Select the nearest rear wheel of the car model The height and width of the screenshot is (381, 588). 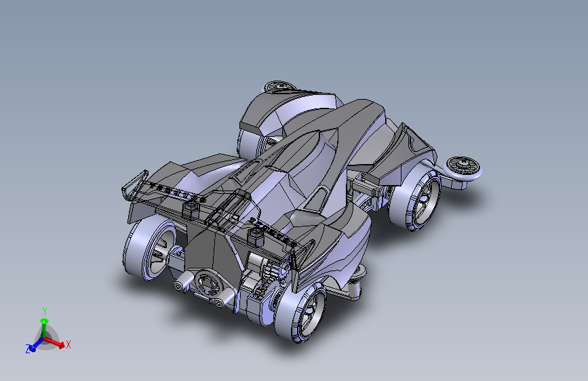pos(300,312)
